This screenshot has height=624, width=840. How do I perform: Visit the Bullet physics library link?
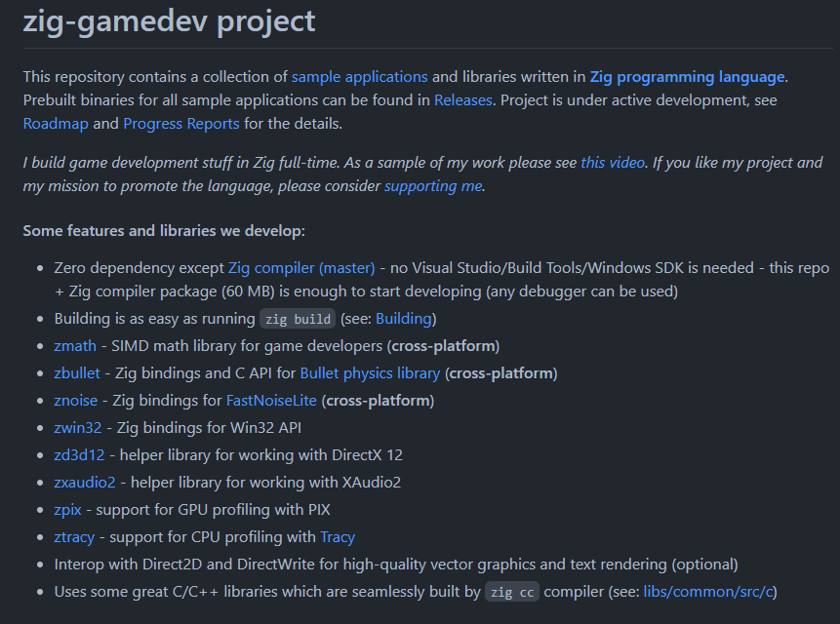coord(370,372)
